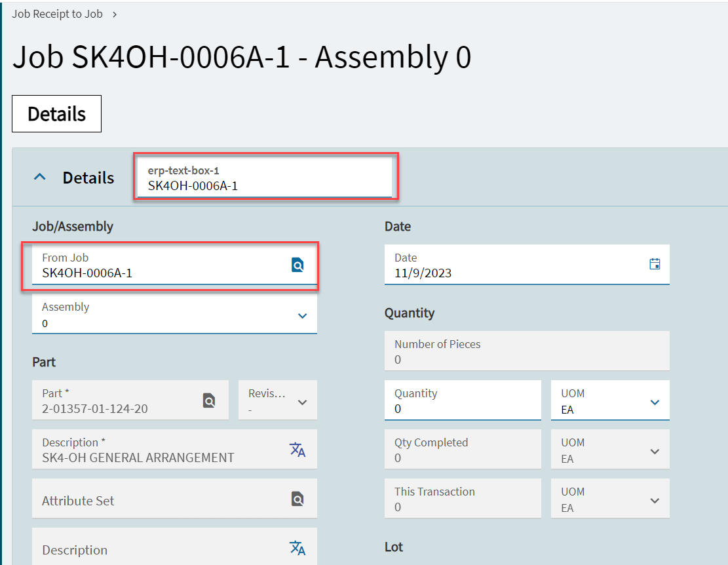Click the Part search lookup icon

point(209,400)
